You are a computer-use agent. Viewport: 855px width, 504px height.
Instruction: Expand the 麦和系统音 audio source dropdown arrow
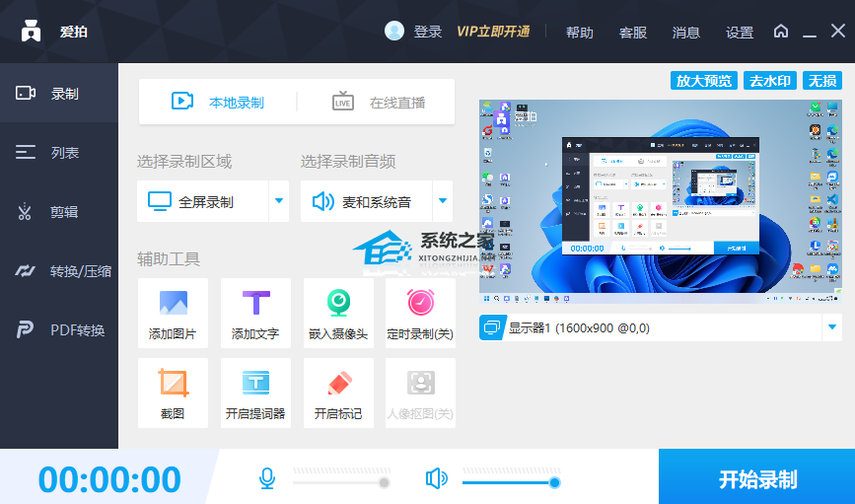[x=442, y=201]
